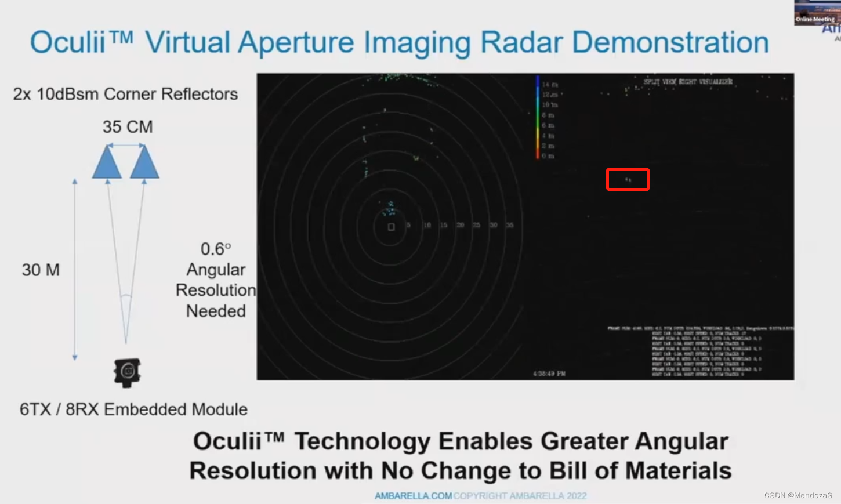Image resolution: width=841 pixels, height=504 pixels.
Task: Click the '4:38:49 PM' timestamp
Action: point(549,374)
